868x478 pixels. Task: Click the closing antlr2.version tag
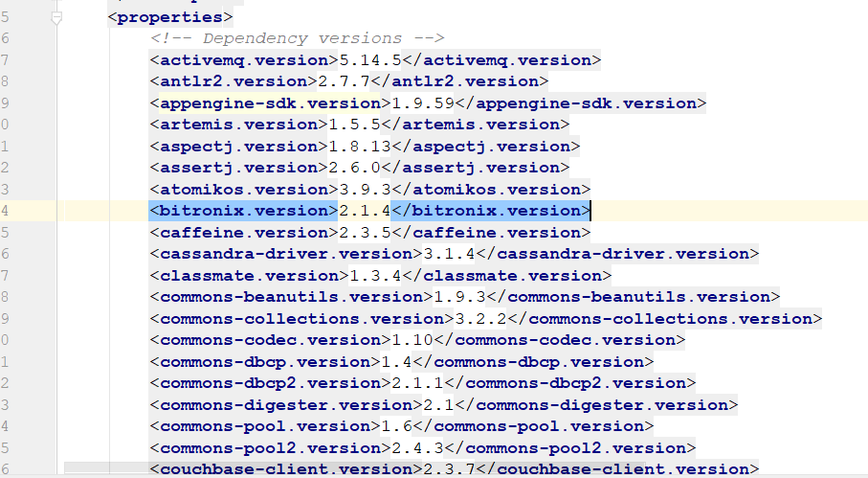click(x=459, y=81)
